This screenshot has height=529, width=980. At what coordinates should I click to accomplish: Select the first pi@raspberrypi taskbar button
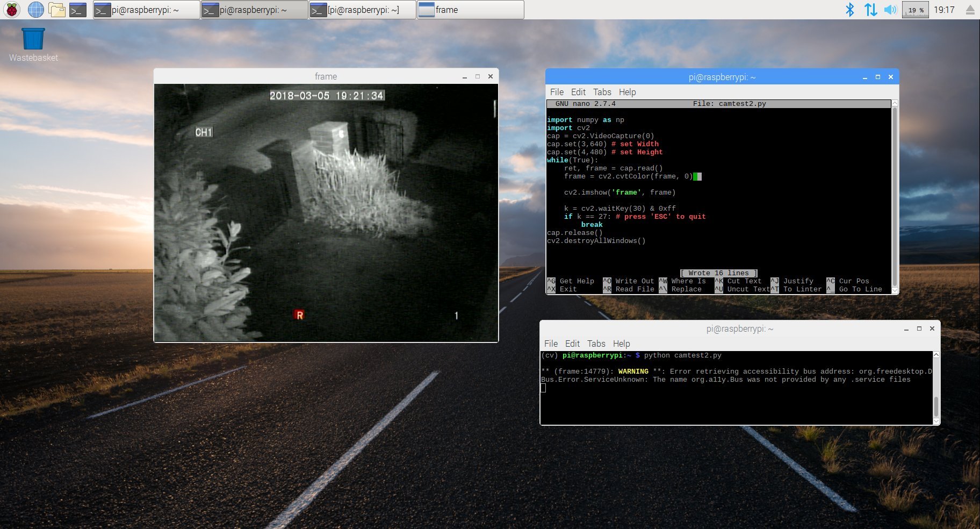(x=146, y=10)
